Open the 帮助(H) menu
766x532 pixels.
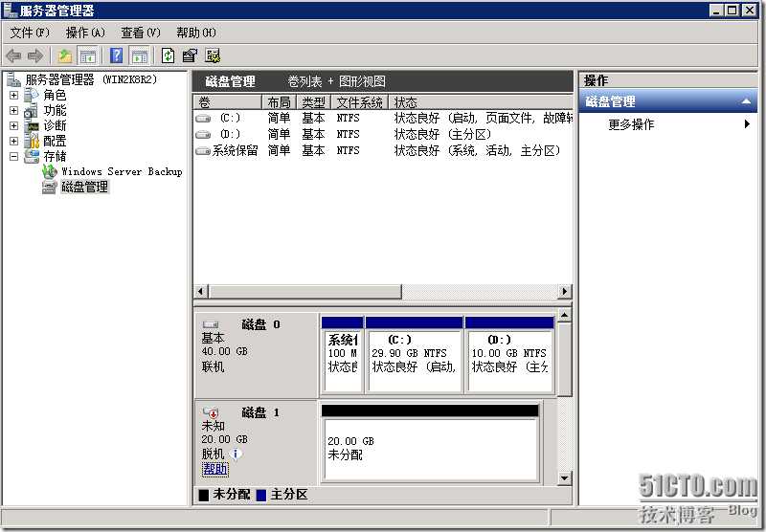click(x=196, y=33)
